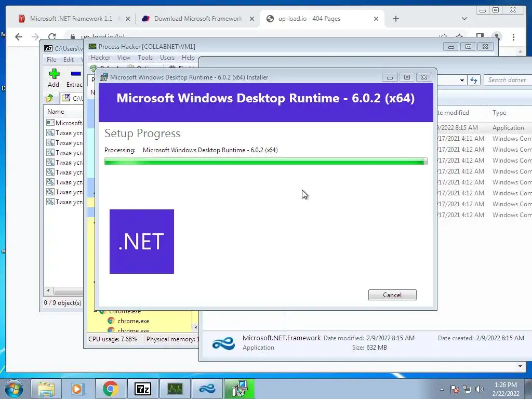This screenshot has width=532, height=399.
Task: Close the up-load.io 404 Pages tab
Action: click(376, 19)
